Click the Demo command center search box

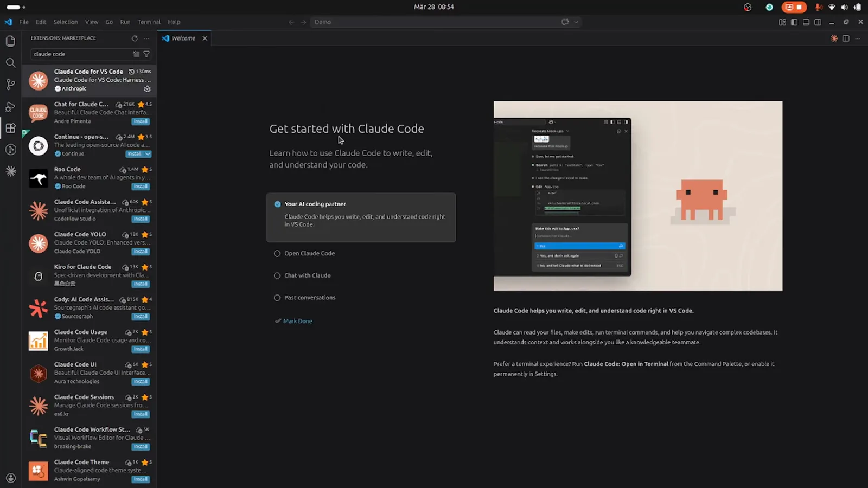pyautogui.click(x=434, y=22)
